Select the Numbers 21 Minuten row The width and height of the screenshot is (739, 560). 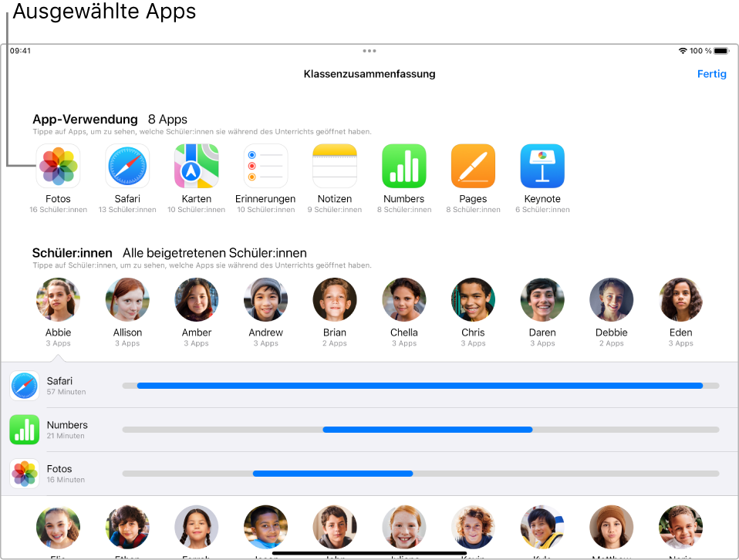(x=369, y=430)
